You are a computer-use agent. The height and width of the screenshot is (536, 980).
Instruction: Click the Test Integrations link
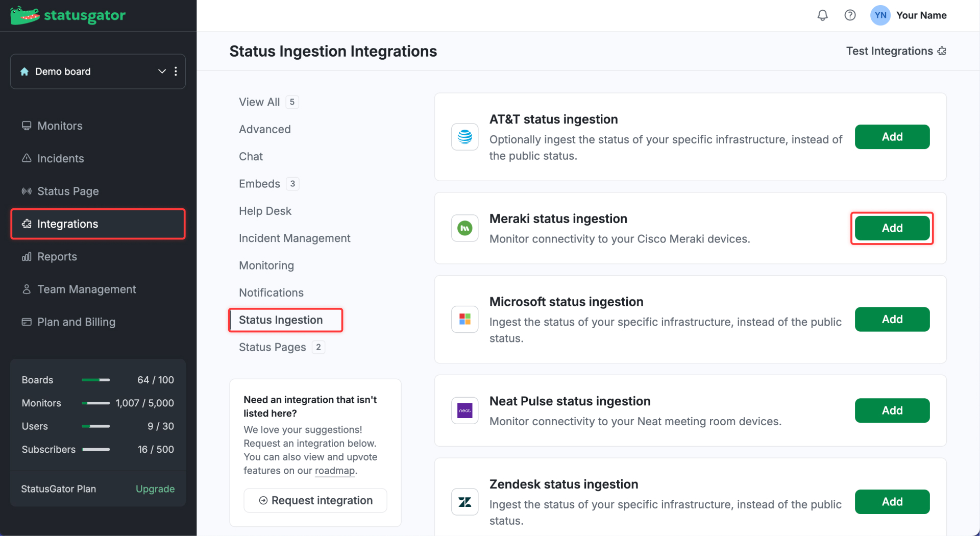(896, 51)
